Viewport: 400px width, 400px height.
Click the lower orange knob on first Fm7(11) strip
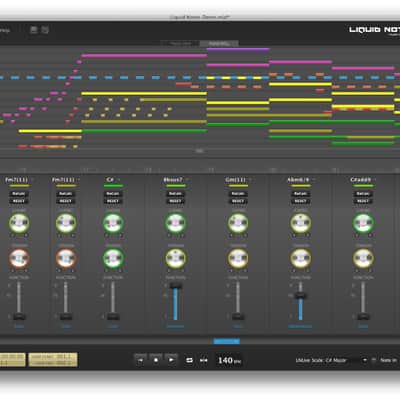(19, 259)
